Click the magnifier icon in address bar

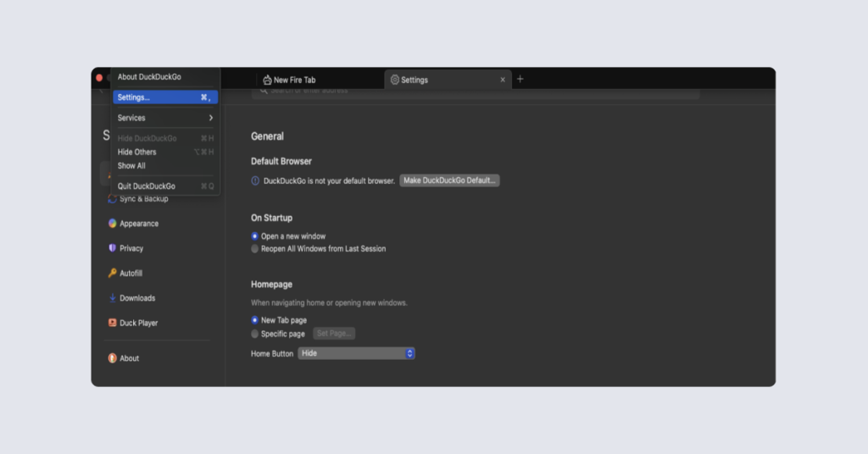pyautogui.click(x=264, y=90)
